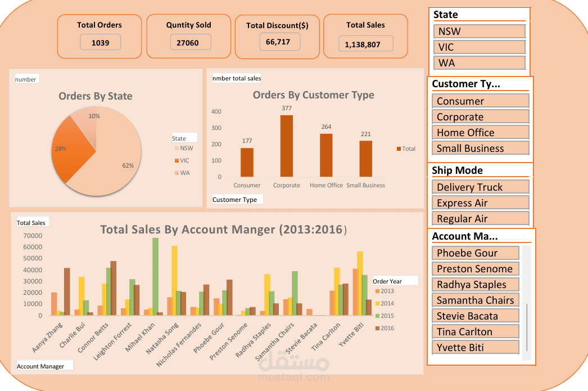588x391 pixels.
Task: Click 'Leighton Forrest' axis label
Action: (112, 341)
